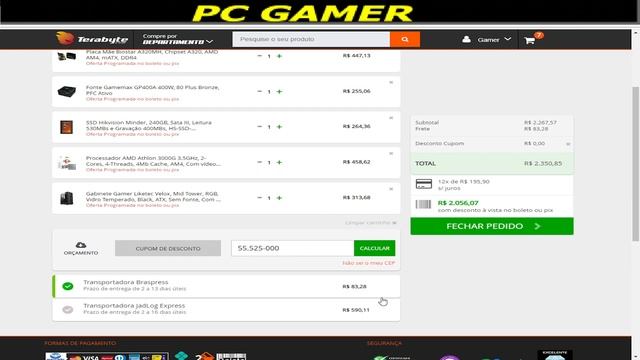Decrease quantity of Gabinete Gamer Liketec Velox

[260, 198]
